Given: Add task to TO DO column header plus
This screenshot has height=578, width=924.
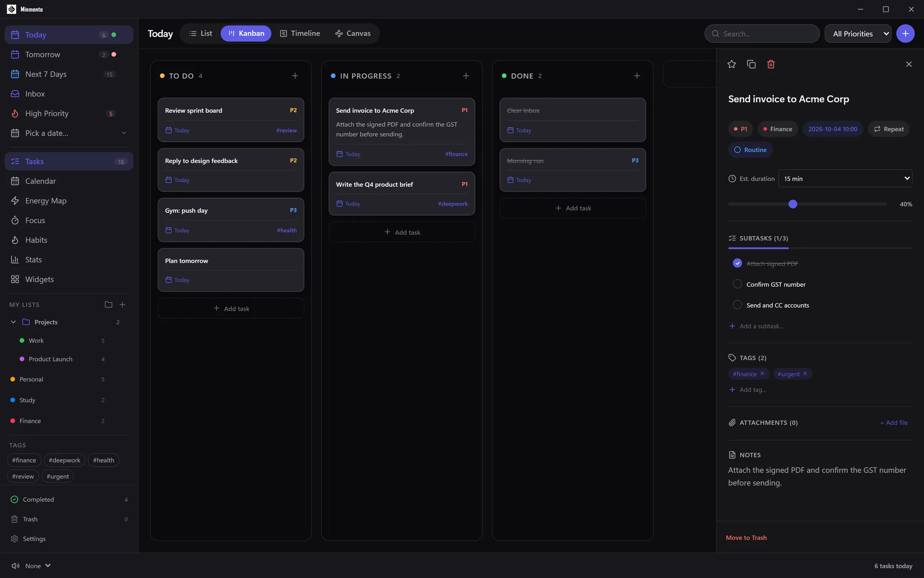Looking at the screenshot, I should [295, 76].
